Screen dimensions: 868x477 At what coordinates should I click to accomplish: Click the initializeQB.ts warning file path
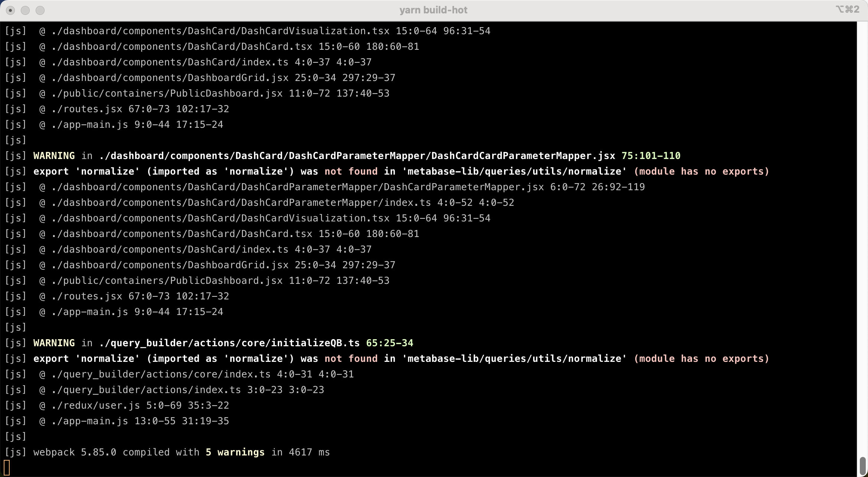tap(229, 343)
